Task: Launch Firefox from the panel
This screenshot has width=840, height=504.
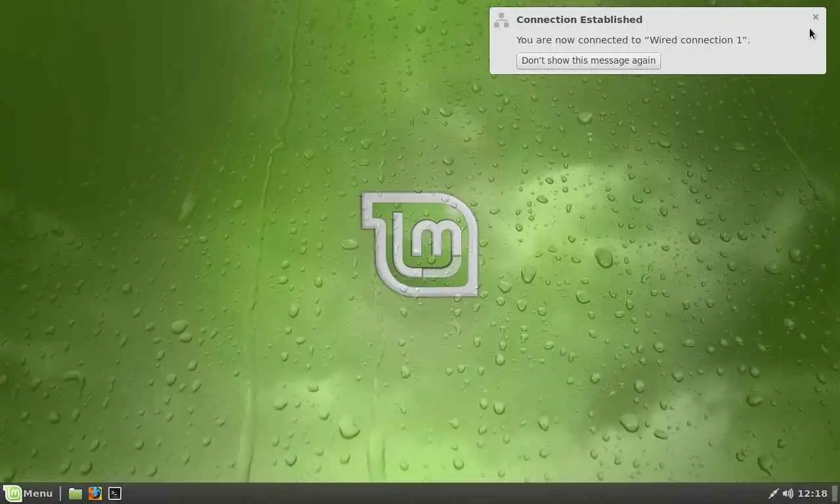Action: pos(95,493)
